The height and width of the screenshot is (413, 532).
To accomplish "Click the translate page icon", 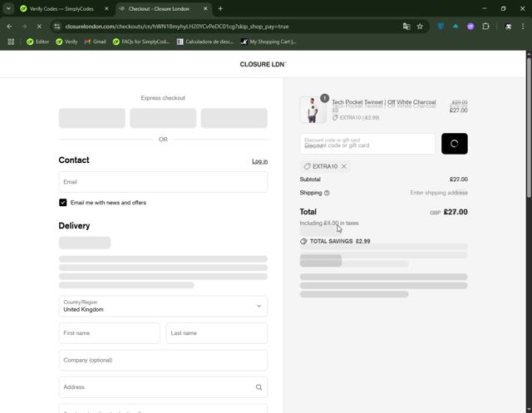I will coord(406,27).
